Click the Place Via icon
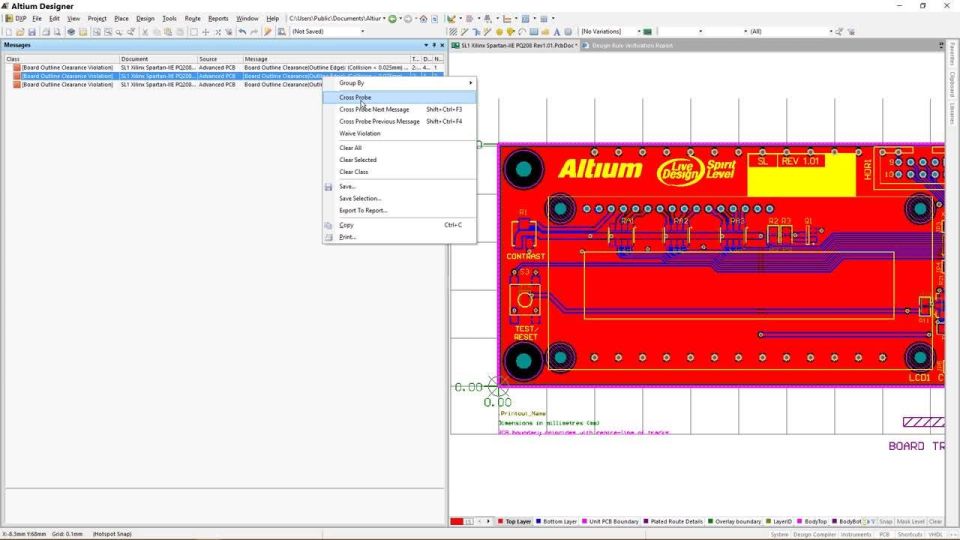Screen dimensions: 960x540 coord(511,32)
